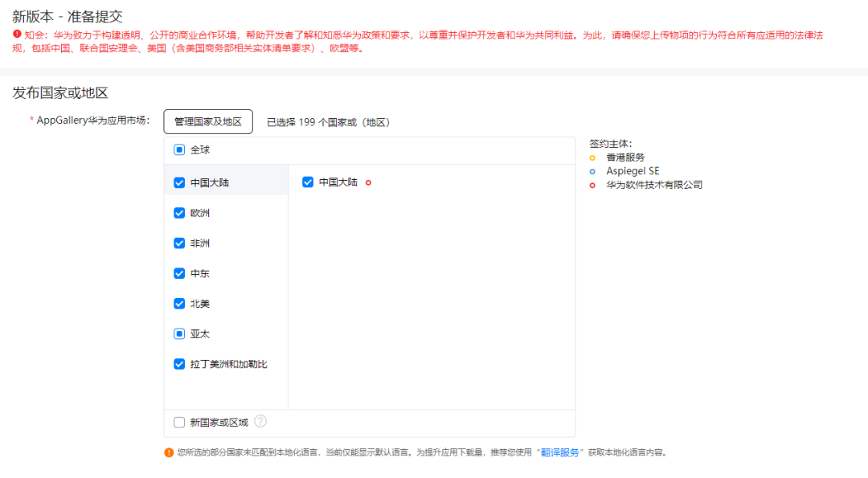
Task: Click the Aspiegel SE legend text
Action: (633, 171)
